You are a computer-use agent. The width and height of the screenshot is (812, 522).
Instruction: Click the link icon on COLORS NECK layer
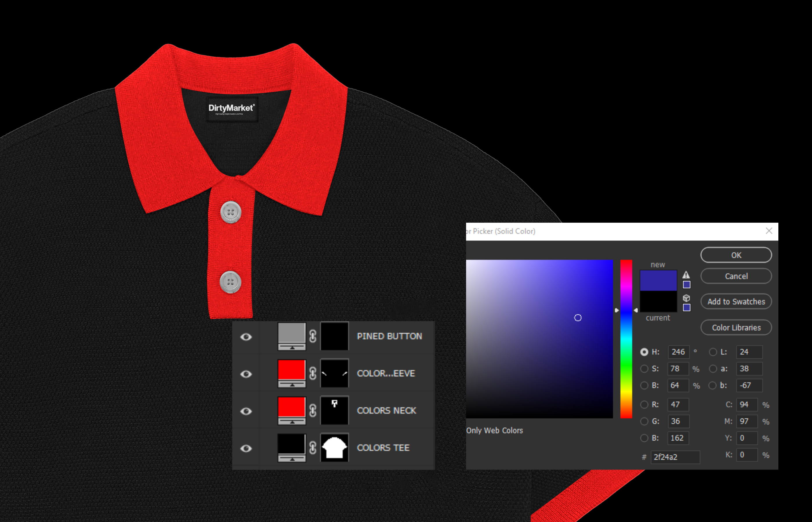pos(313,410)
